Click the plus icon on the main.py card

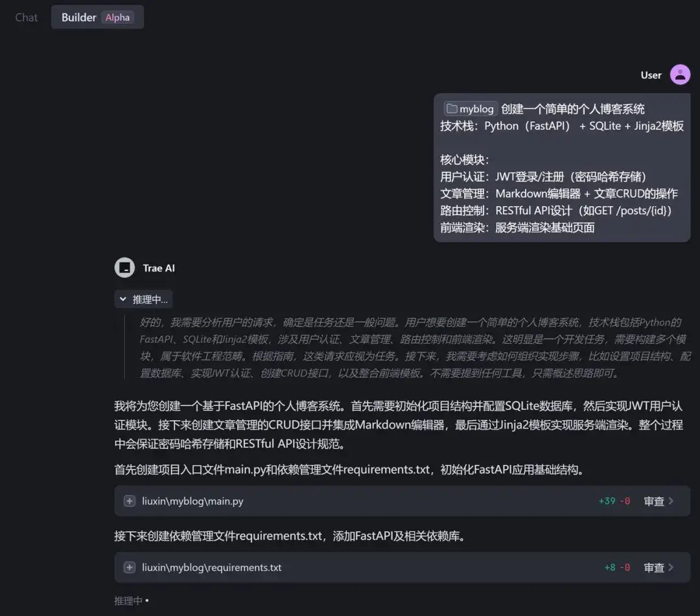(128, 501)
